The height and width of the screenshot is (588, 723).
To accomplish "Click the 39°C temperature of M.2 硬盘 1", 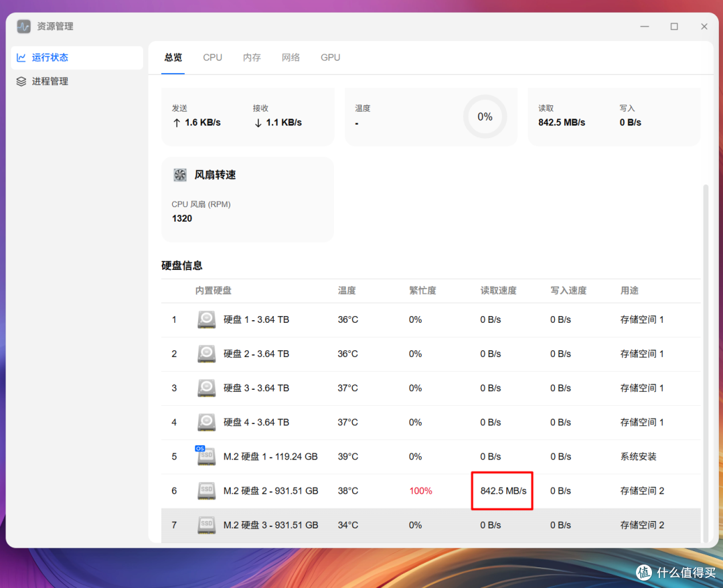I will (x=347, y=457).
